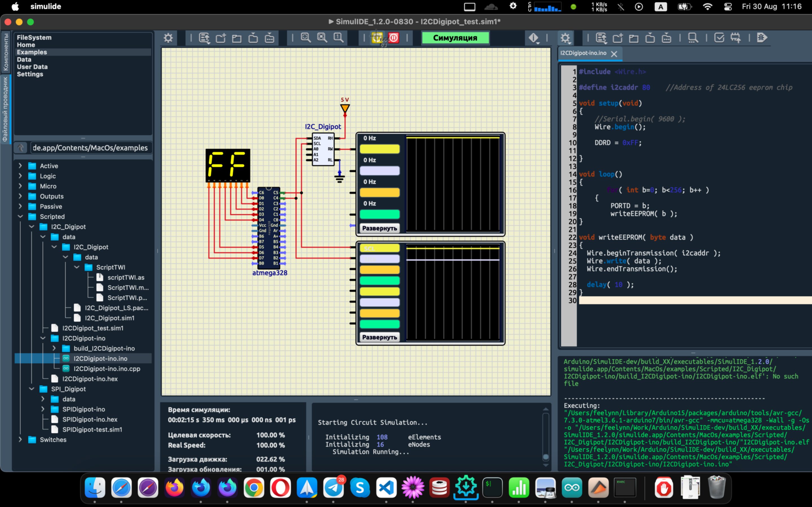Viewport: 812px width, 507px height.
Task: Click the yellow SCL channel swatch on logic analyzer
Action: (x=379, y=248)
